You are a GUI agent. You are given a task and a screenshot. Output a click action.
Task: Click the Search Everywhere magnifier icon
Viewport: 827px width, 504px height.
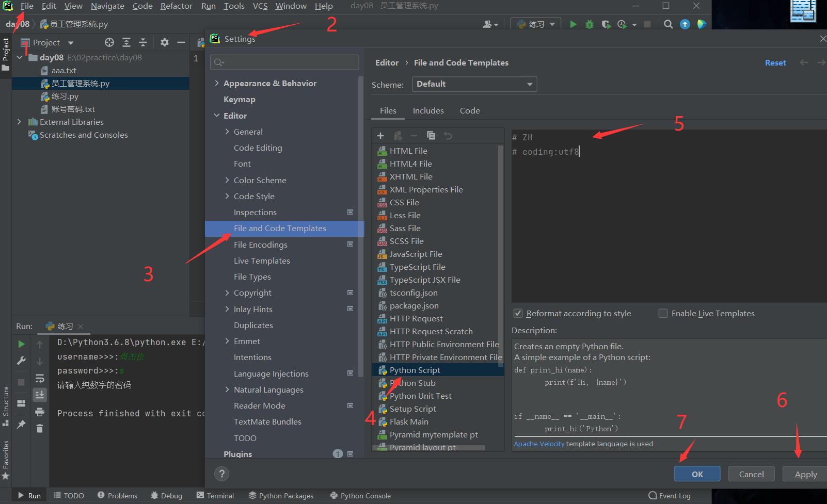pos(668,24)
